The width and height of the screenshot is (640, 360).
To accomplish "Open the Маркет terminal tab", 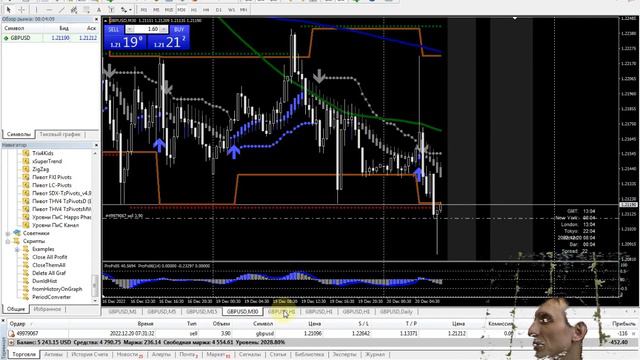I will tap(218, 354).
